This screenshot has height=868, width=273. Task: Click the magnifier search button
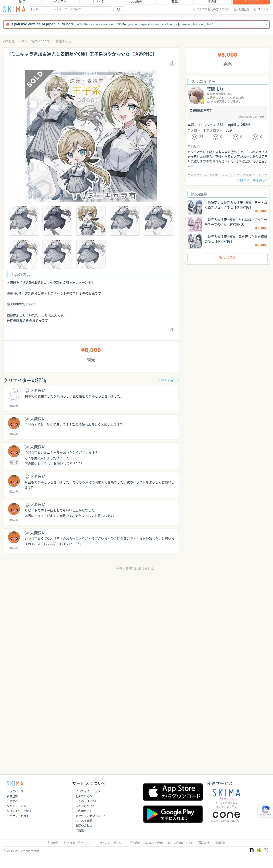[119, 9]
